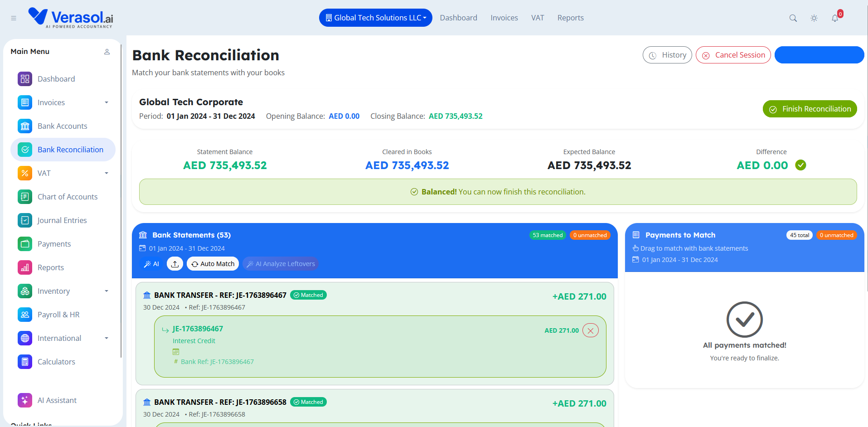This screenshot has height=427, width=868.
Task: Expand the Invoices sidebar submenu
Action: pyautogui.click(x=107, y=102)
